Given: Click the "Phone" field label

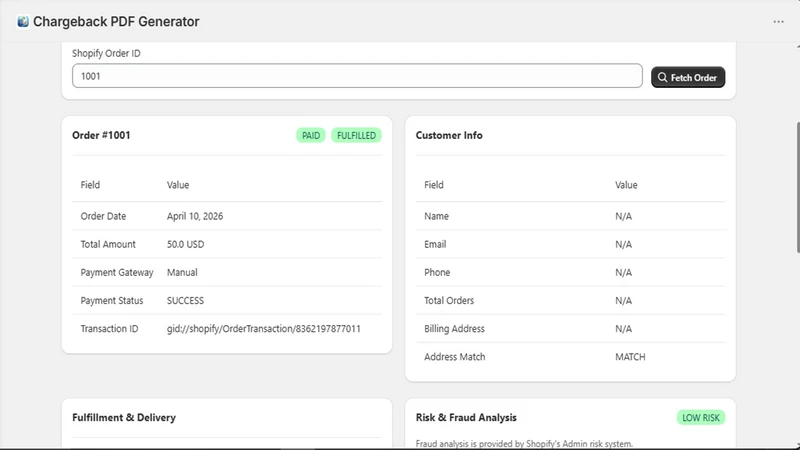Looking at the screenshot, I should tap(437, 272).
